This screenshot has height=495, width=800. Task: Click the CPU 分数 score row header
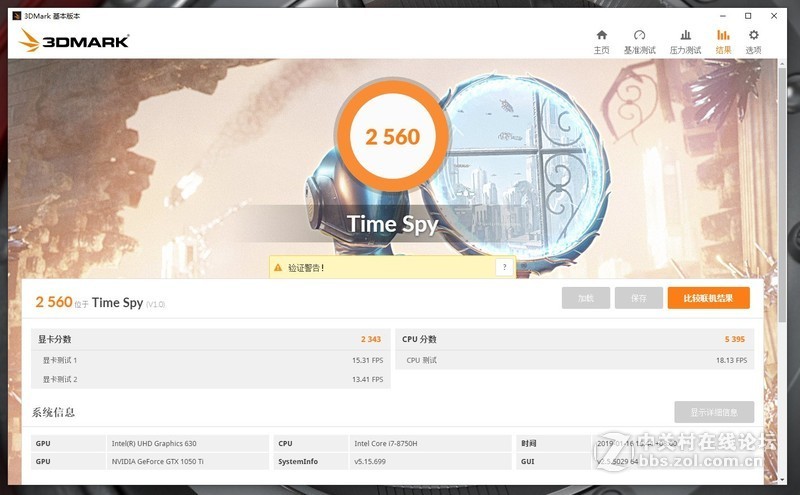pyautogui.click(x=574, y=339)
